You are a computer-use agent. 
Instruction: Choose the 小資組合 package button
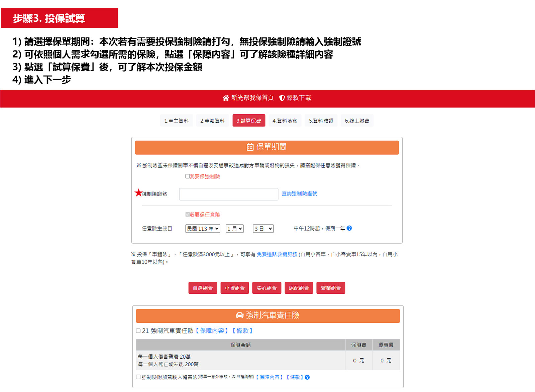tap(235, 288)
